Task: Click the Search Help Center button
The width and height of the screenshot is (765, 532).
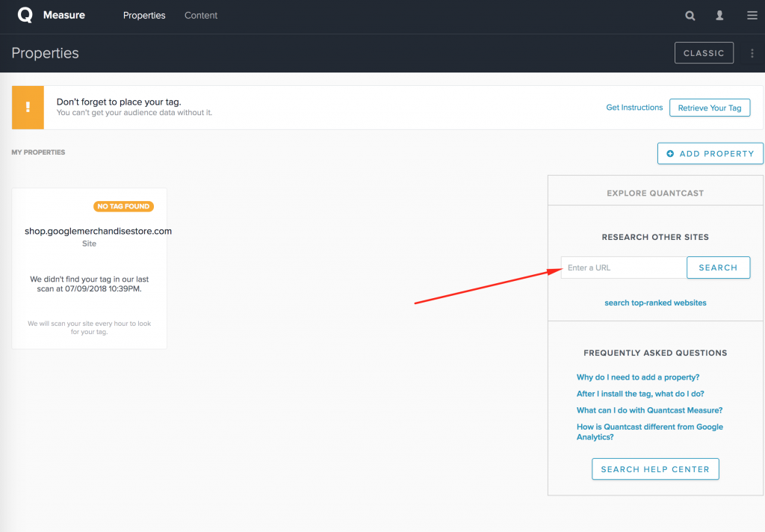Action: click(655, 469)
